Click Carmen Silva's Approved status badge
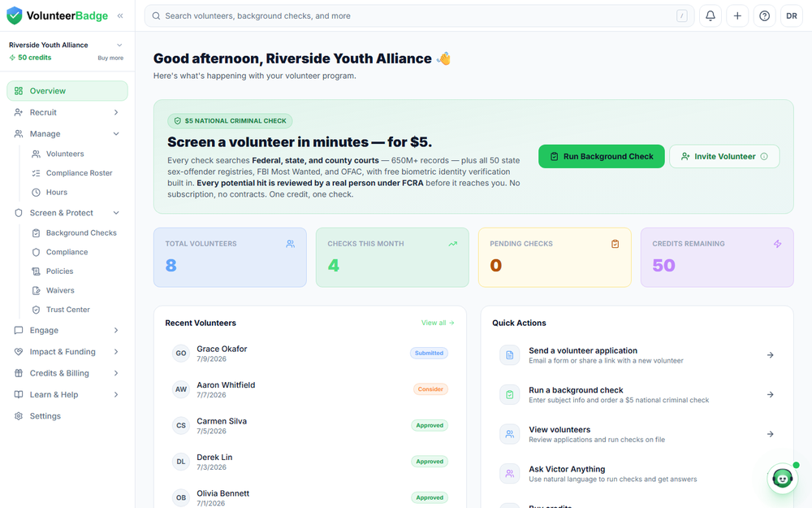The image size is (812, 508). coord(430,426)
